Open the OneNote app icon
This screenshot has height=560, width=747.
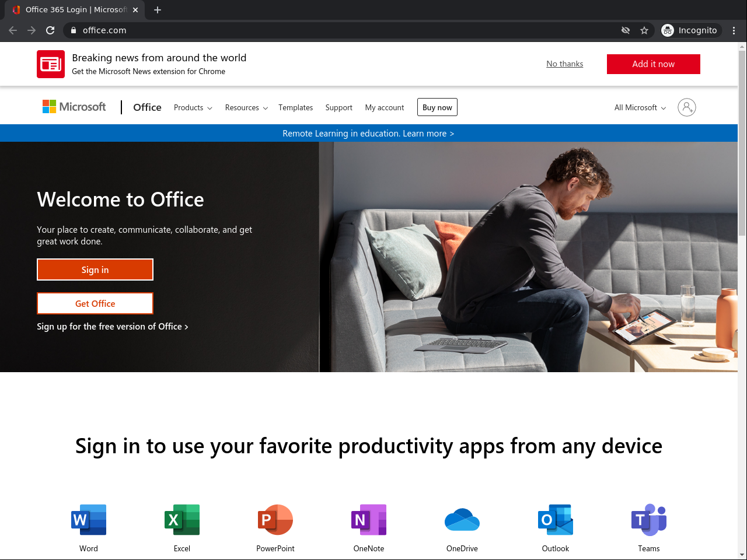click(x=369, y=520)
